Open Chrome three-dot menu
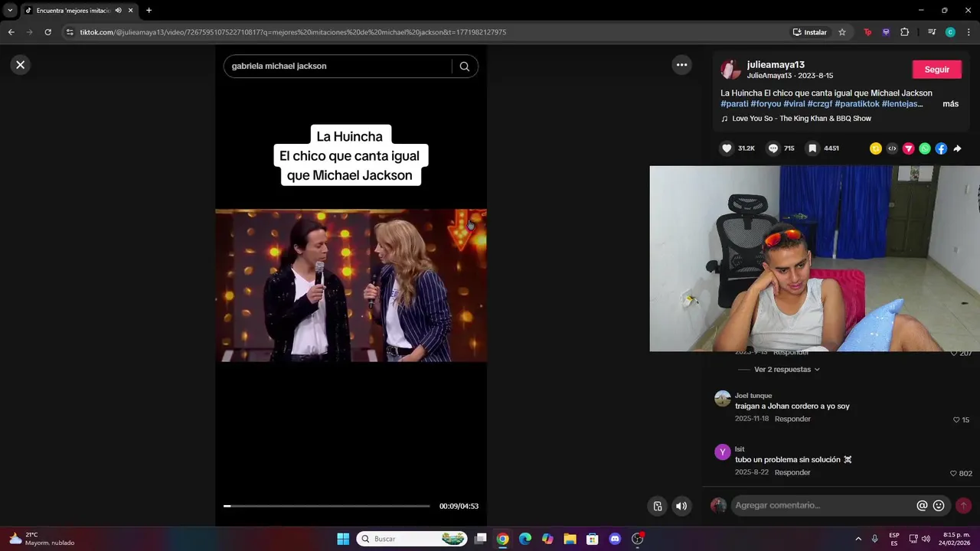Viewport: 980px width, 551px height. 969,32
